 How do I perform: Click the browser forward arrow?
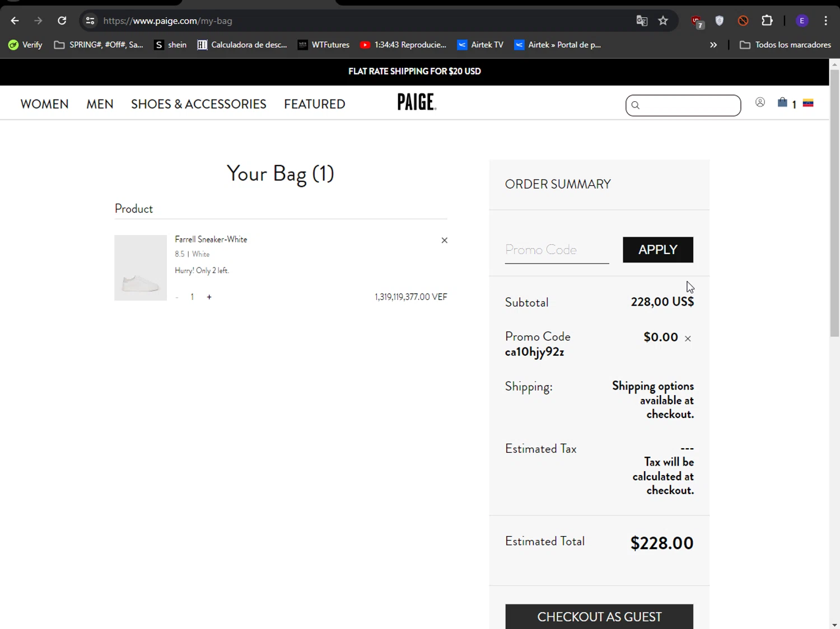pyautogui.click(x=38, y=21)
